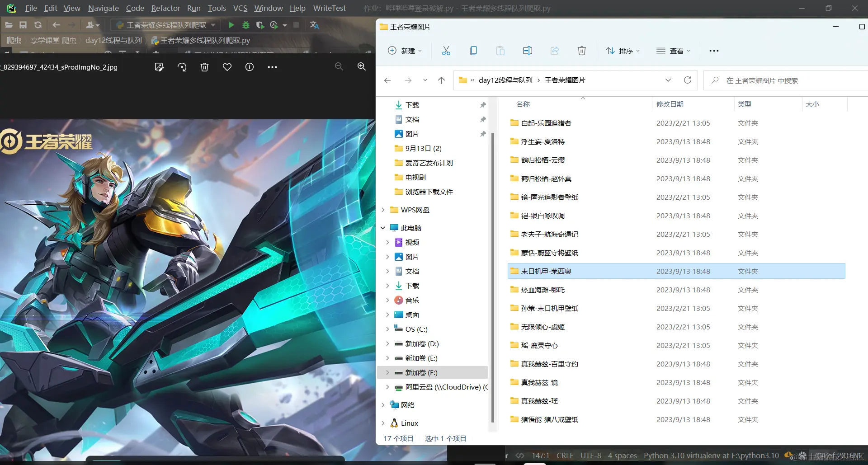This screenshot has width=868, height=465.
Task: Select the 猪悟能-猪八戒壁纸 folder
Action: (676, 419)
